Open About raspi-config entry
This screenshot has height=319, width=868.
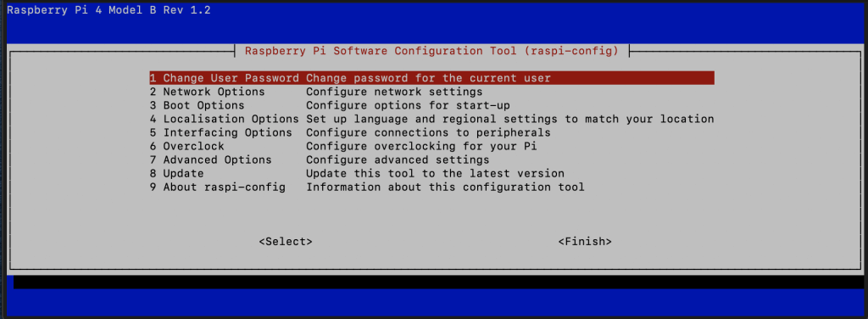(431, 187)
